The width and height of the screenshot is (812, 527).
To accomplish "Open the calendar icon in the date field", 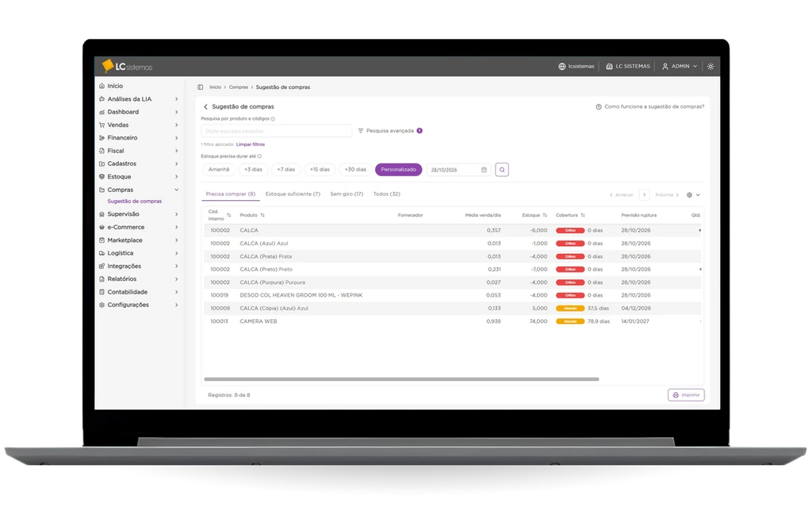I will [485, 169].
